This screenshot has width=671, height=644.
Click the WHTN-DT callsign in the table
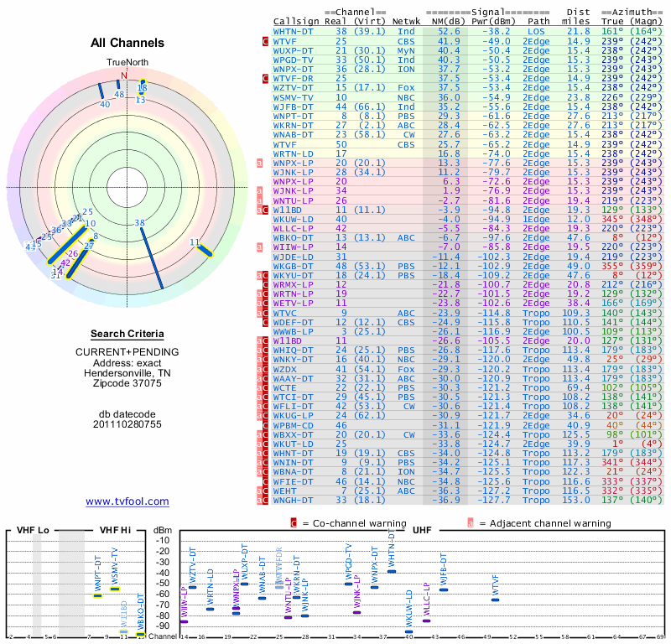(x=293, y=31)
